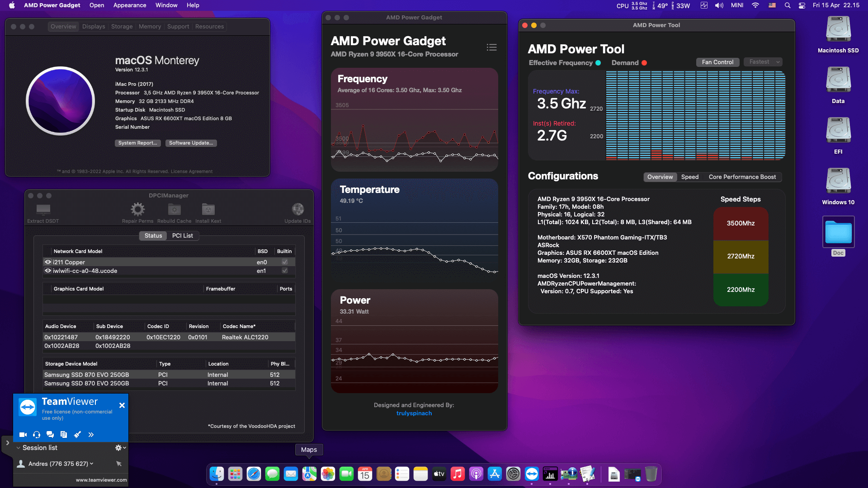The height and width of the screenshot is (488, 868).
Task: Open the Fastest speed dropdown in AMD Power Tool
Action: click(x=763, y=61)
